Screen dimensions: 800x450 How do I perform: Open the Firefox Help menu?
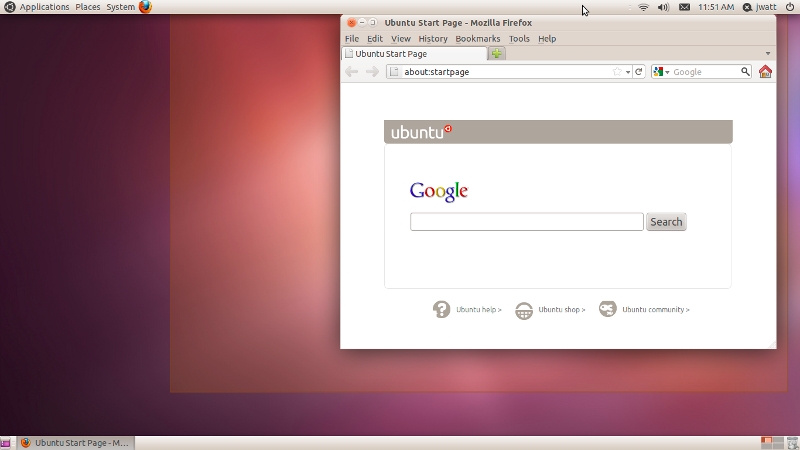click(x=547, y=39)
